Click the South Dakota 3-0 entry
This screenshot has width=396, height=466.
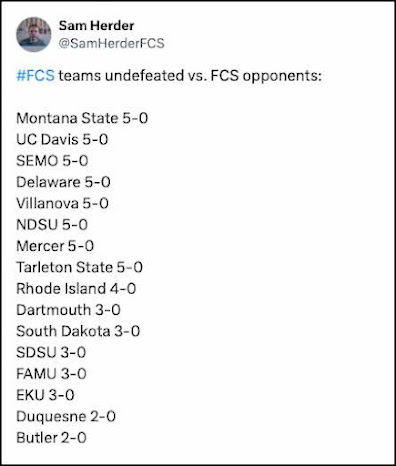point(78,331)
